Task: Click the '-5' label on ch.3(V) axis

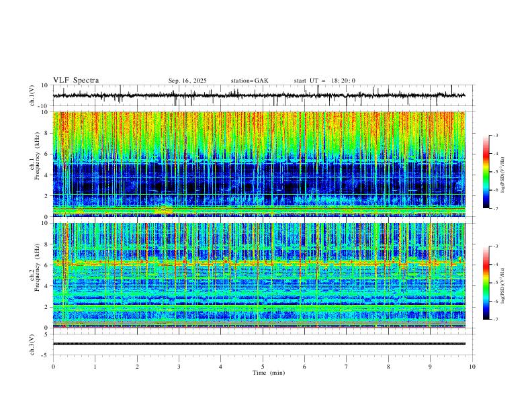Action: (46, 355)
